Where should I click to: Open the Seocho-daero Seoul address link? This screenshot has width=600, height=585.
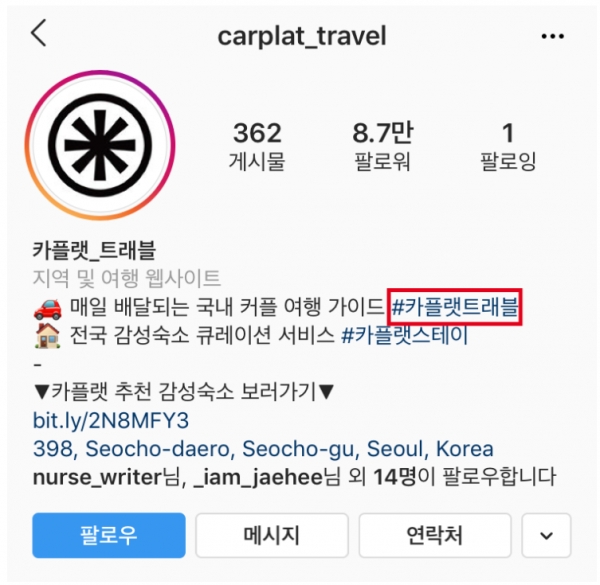[x=263, y=449]
